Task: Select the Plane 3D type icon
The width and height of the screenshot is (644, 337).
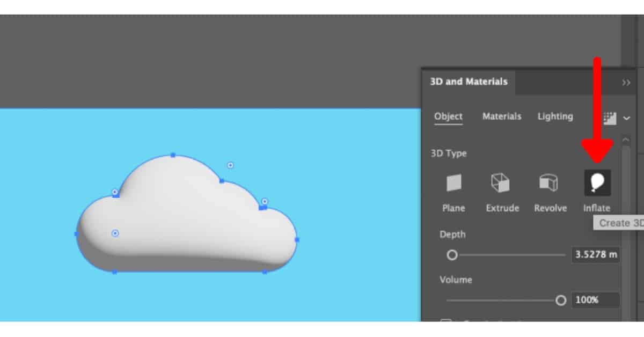Action: tap(453, 182)
